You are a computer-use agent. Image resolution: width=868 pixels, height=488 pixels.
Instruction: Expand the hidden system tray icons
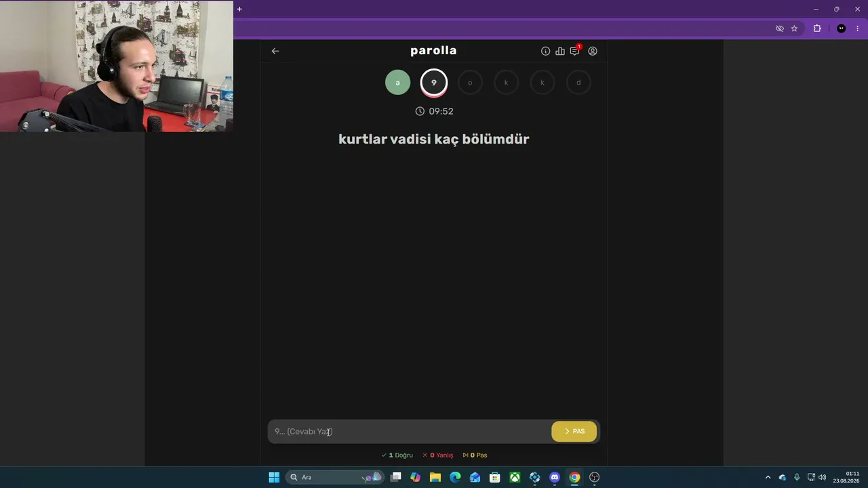[768, 477]
